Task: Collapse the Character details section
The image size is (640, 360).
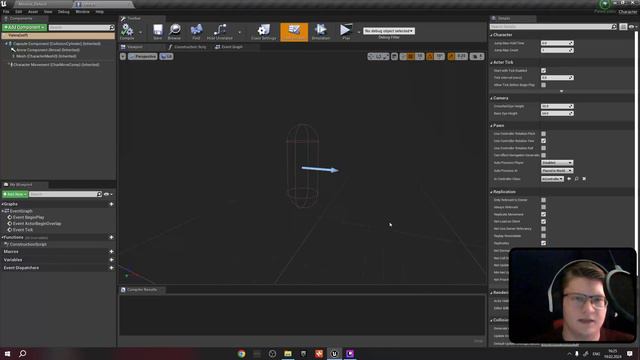Action: (x=491, y=35)
